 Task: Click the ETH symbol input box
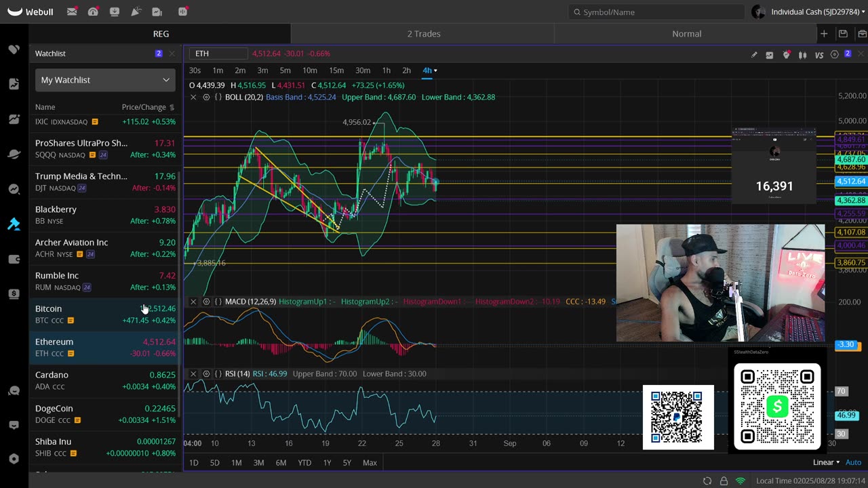(220, 54)
